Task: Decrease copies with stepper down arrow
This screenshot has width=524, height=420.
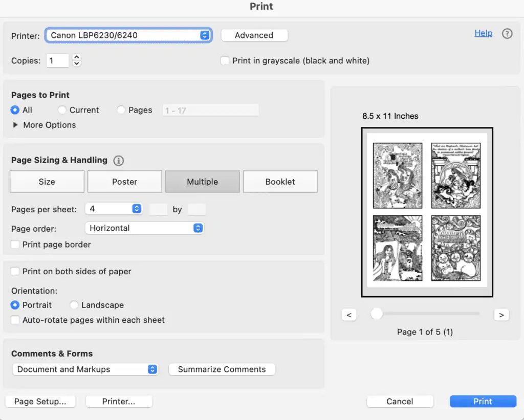Action: point(77,63)
